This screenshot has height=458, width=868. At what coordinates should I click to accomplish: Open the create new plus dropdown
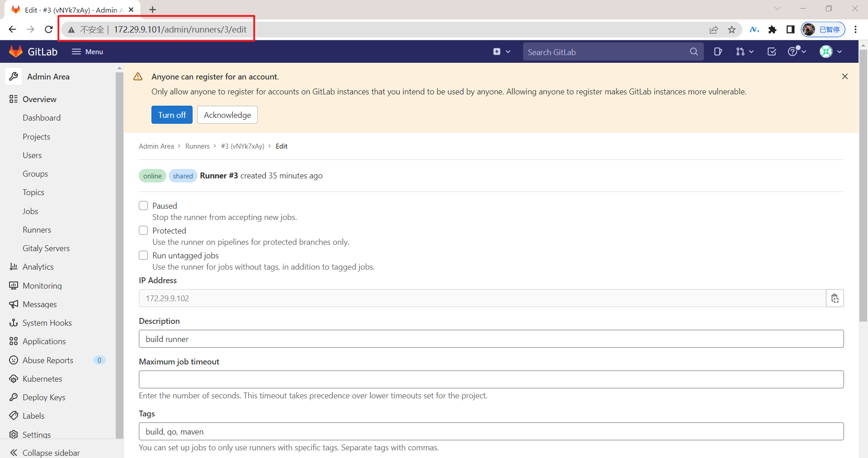(x=502, y=51)
